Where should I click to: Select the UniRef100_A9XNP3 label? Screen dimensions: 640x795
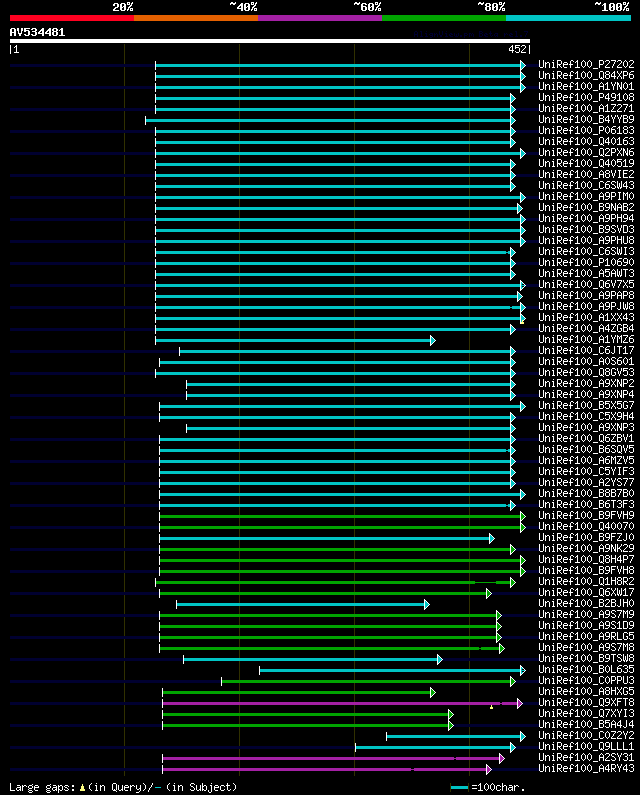click(586, 427)
